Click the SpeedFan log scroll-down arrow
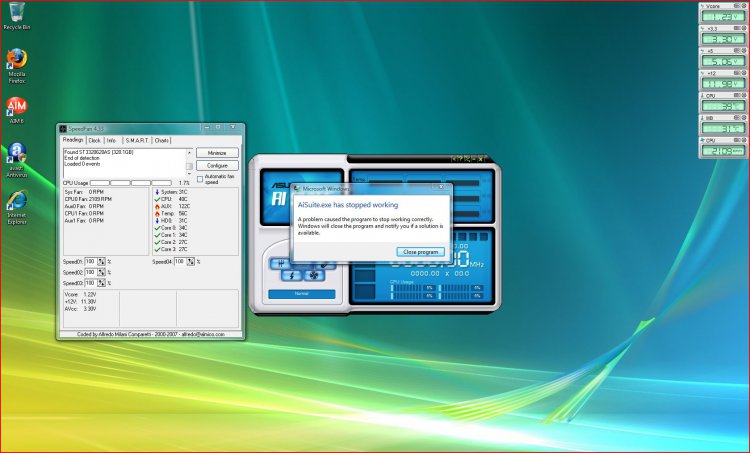Image resolution: width=750 pixels, height=453 pixels. click(189, 174)
